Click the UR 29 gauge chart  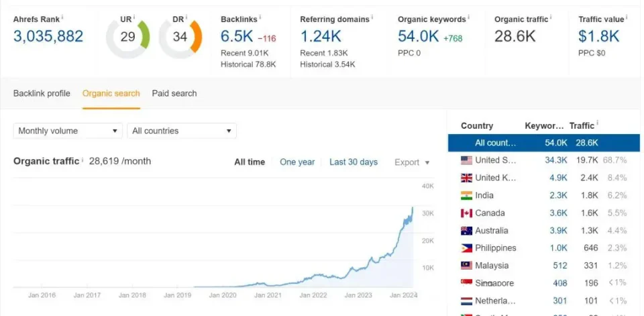coord(127,38)
